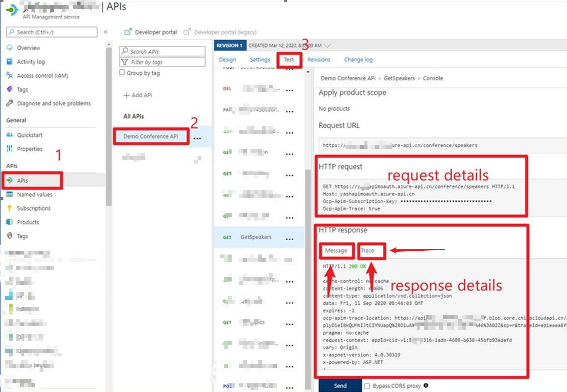Open the Trace response tab
This screenshot has width=567, height=392.
(x=368, y=251)
